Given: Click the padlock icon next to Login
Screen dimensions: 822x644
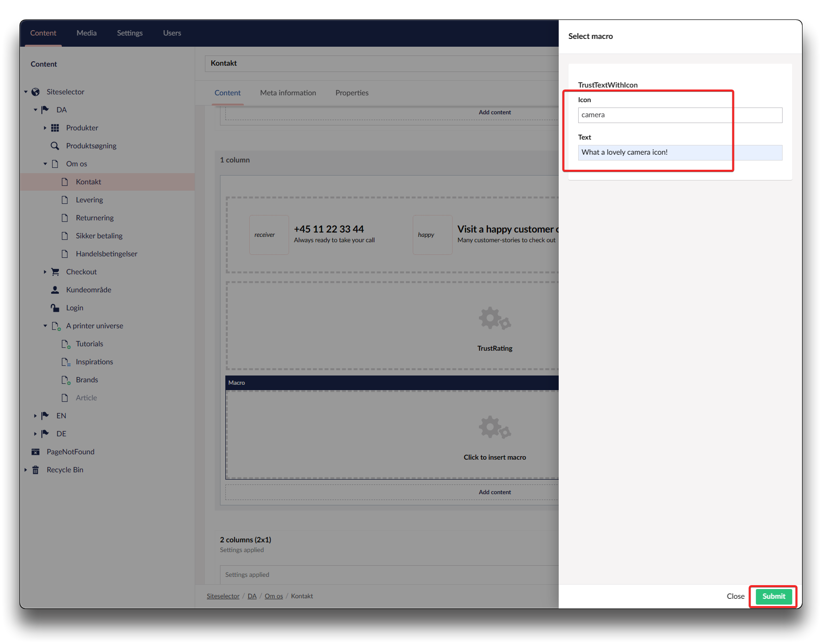Looking at the screenshot, I should pyautogui.click(x=55, y=308).
